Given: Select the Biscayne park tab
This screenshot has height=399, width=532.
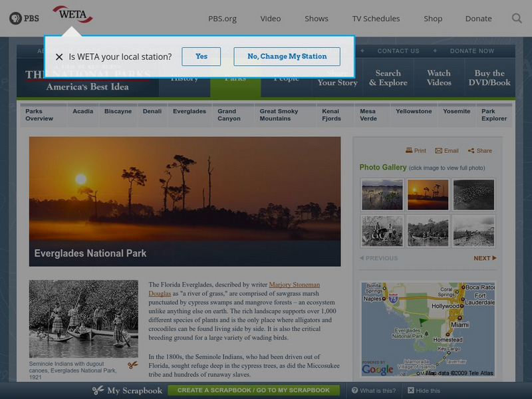Looking at the screenshot, I should pos(118,114).
